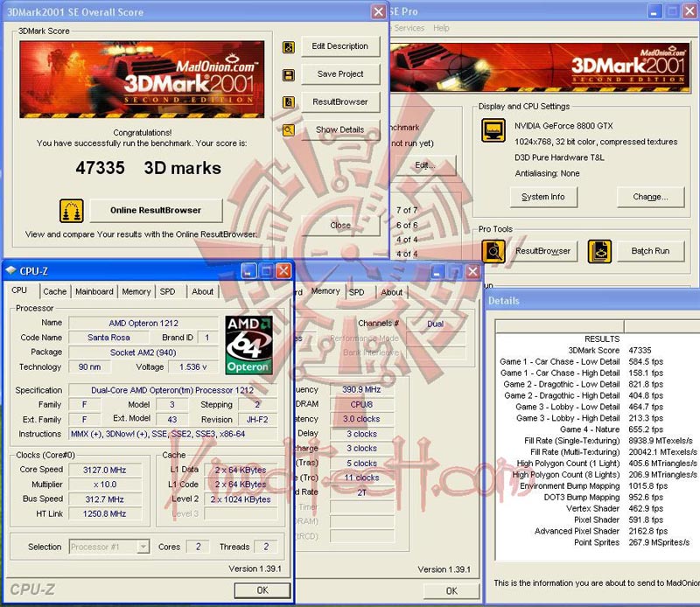
Task: Click the Bus Speed 312.7 MHz value
Action: [105, 499]
